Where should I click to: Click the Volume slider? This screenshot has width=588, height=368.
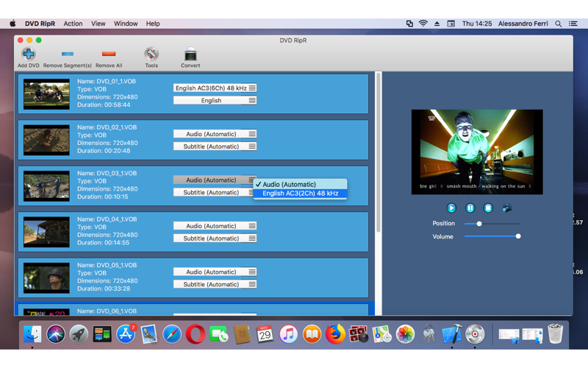click(x=492, y=236)
